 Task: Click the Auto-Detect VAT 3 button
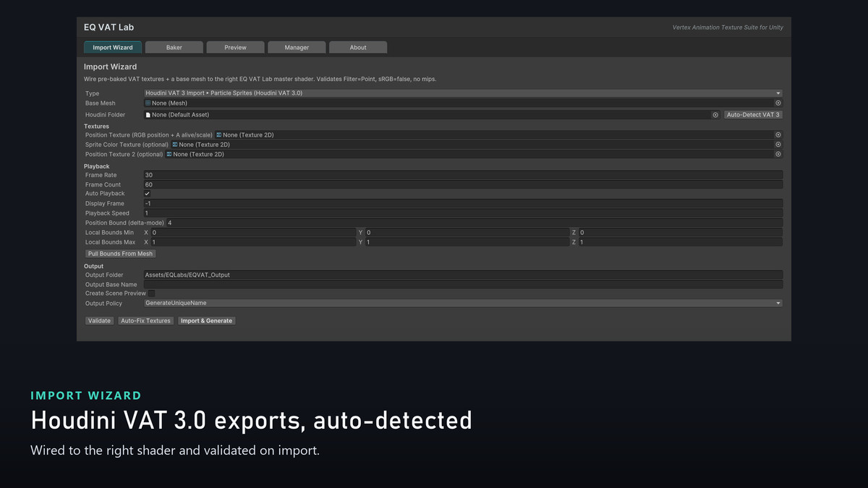(x=753, y=115)
